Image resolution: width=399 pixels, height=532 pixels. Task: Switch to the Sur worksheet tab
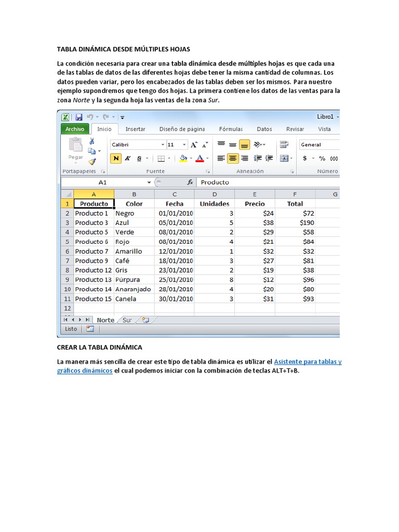pyautogui.click(x=127, y=320)
